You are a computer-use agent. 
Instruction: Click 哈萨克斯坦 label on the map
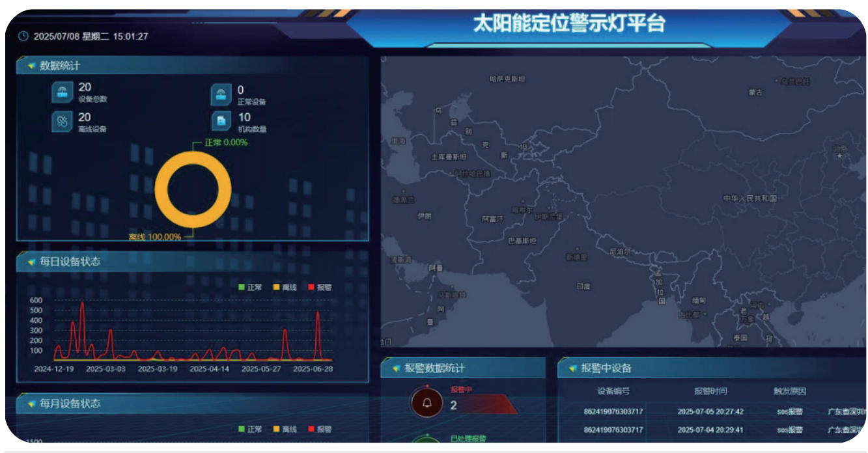pos(507,79)
